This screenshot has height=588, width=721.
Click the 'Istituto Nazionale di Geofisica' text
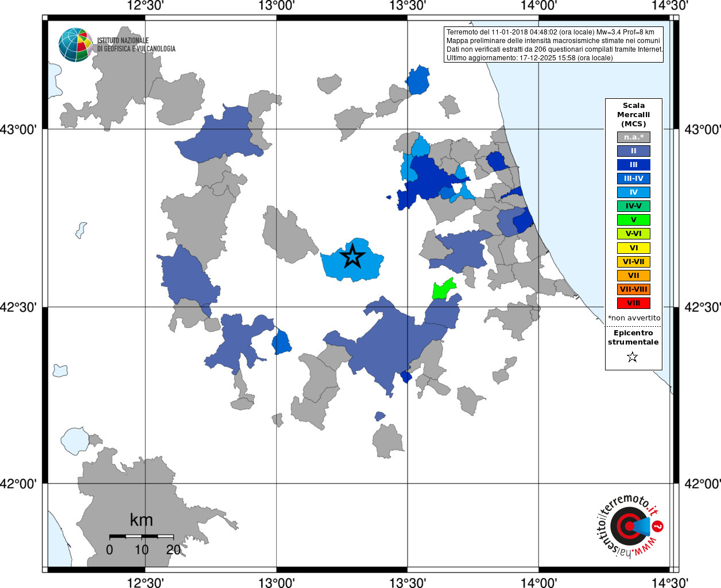pos(136,45)
